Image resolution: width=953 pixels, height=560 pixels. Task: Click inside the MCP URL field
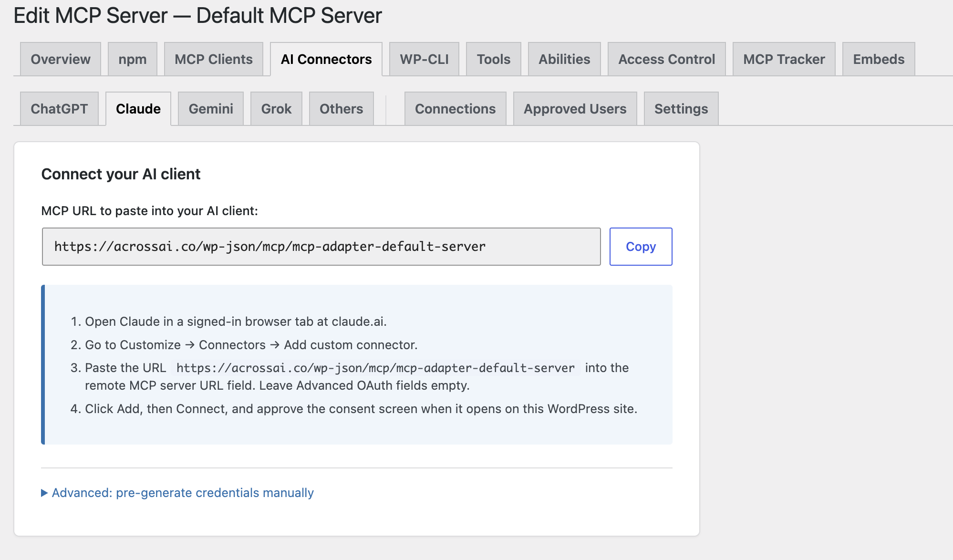(321, 247)
